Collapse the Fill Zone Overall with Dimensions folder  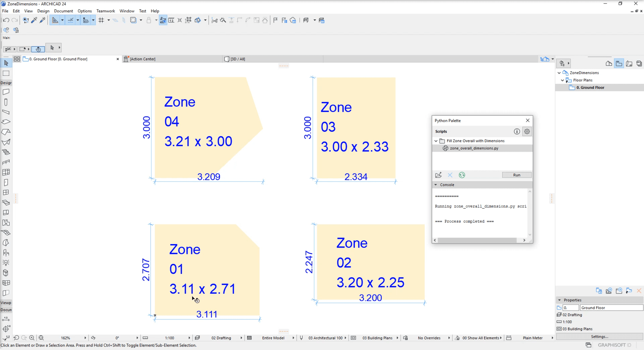436,141
